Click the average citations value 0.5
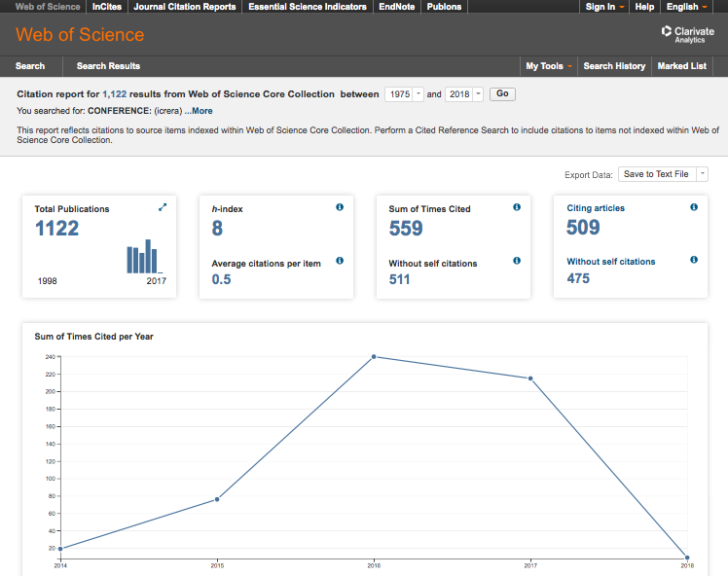Screen dimensions: 728x576 click(x=222, y=279)
